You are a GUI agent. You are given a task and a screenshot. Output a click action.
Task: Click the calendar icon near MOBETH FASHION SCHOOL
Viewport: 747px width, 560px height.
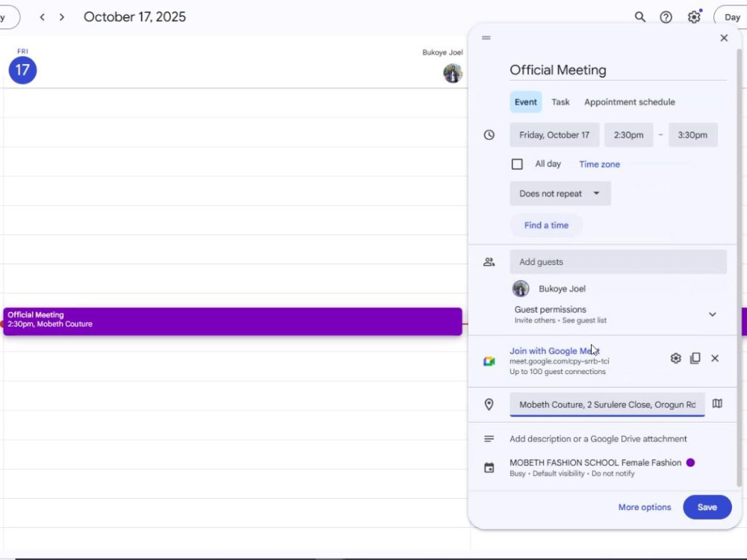[x=489, y=467]
